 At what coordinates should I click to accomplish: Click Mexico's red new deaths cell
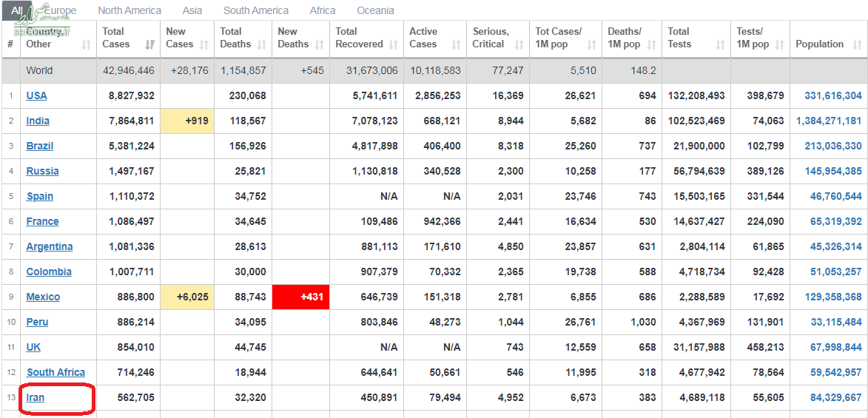[x=301, y=297]
